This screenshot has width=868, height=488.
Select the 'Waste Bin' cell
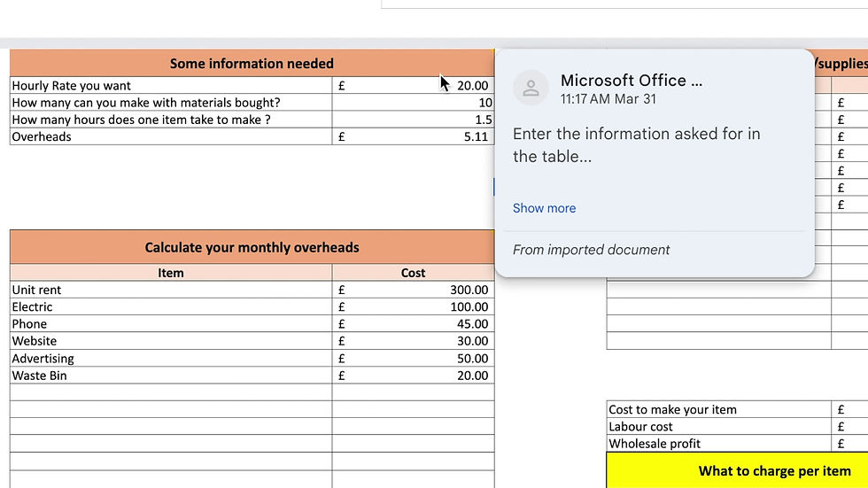[171, 376]
